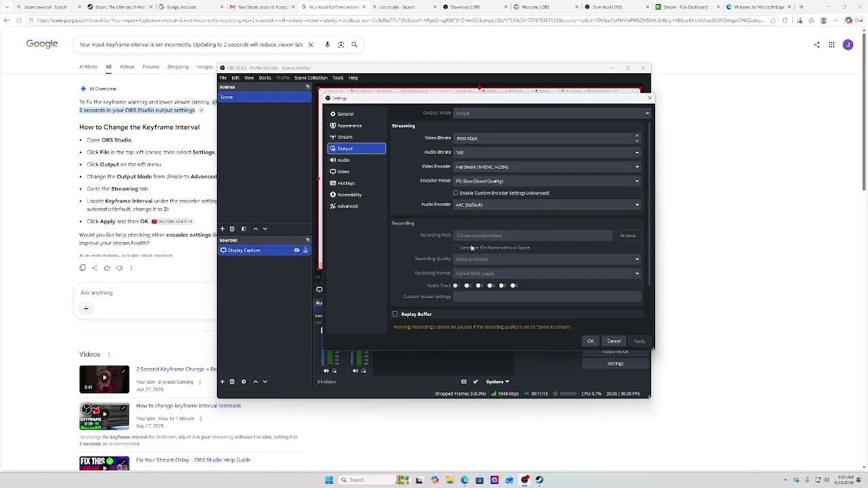This screenshot has width=868, height=488.
Task: Open OBS Edit menu
Action: click(x=235, y=78)
